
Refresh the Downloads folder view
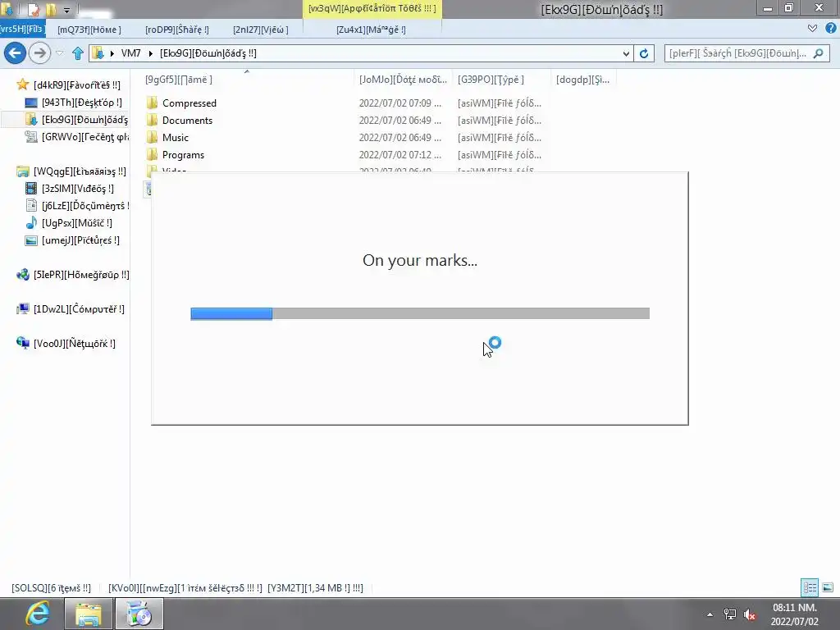click(x=644, y=53)
